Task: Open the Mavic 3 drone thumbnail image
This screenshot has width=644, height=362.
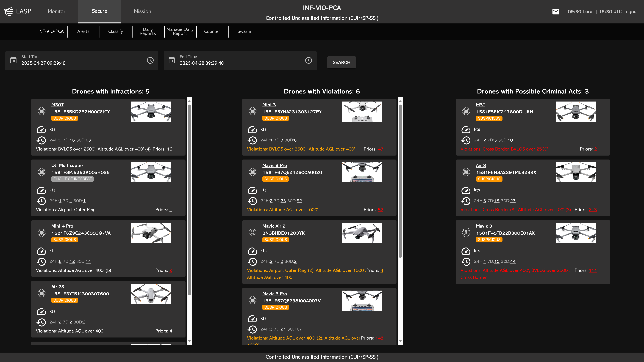Action: coord(576,233)
